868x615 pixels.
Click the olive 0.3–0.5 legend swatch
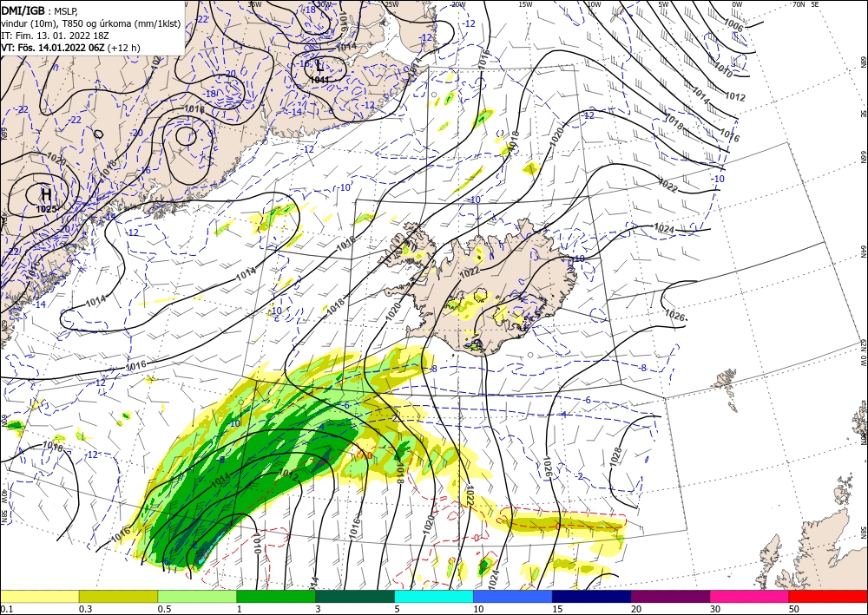point(118,596)
